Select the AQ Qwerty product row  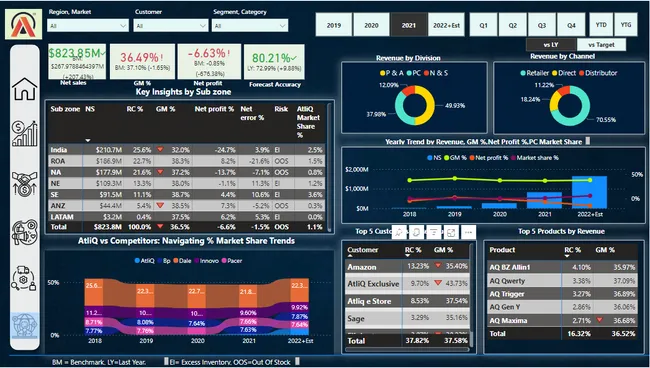563,281
